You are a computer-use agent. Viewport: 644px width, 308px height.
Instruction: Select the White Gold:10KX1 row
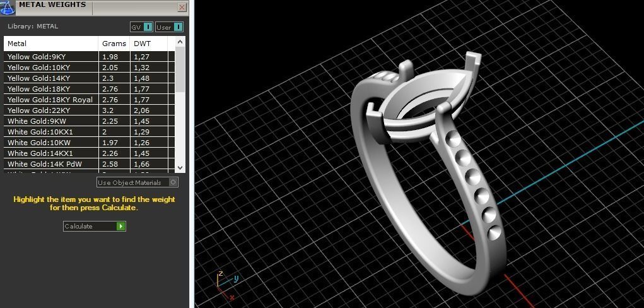tap(89, 131)
